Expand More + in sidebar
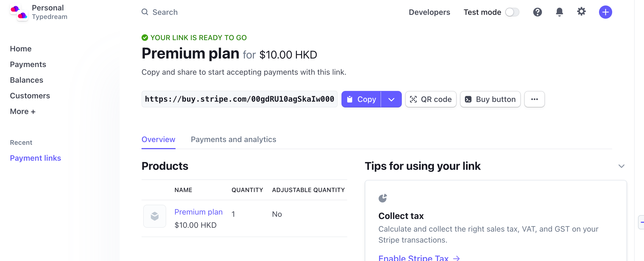Screen dimensions: 644x261 pyautogui.click(x=23, y=111)
